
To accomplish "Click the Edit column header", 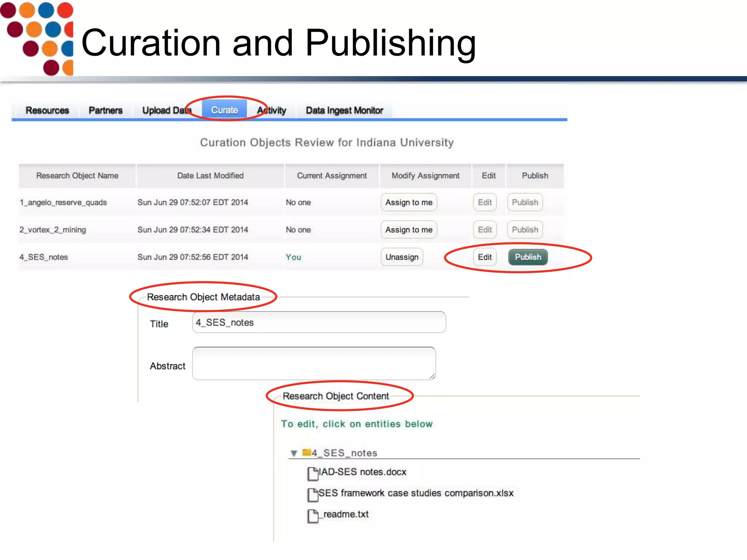I will pyautogui.click(x=489, y=176).
